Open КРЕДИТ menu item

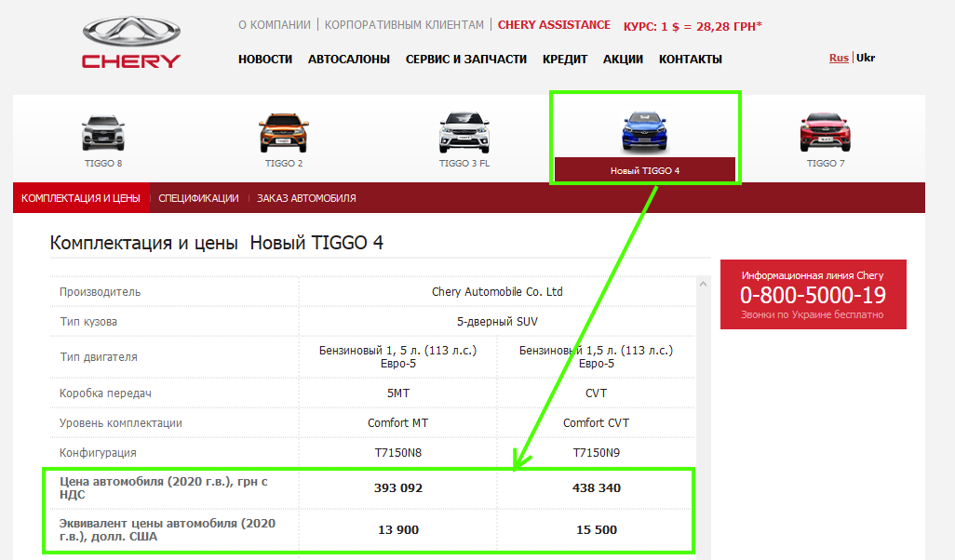coord(565,59)
